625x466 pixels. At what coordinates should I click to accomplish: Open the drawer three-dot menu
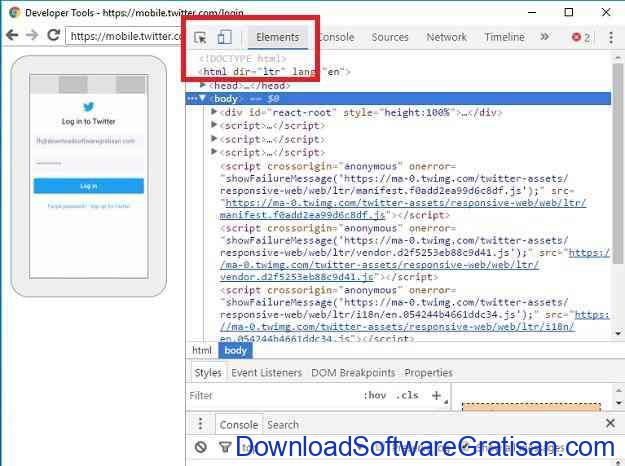pyautogui.click(x=200, y=423)
